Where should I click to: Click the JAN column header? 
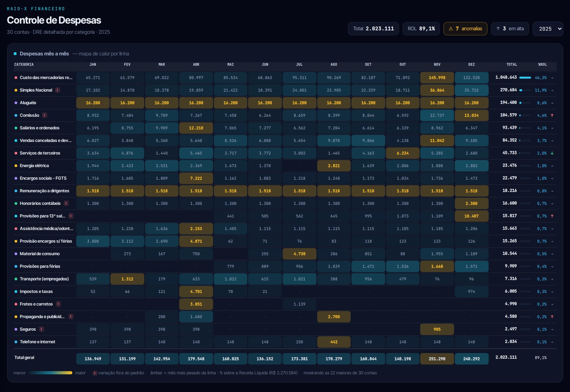click(x=93, y=65)
